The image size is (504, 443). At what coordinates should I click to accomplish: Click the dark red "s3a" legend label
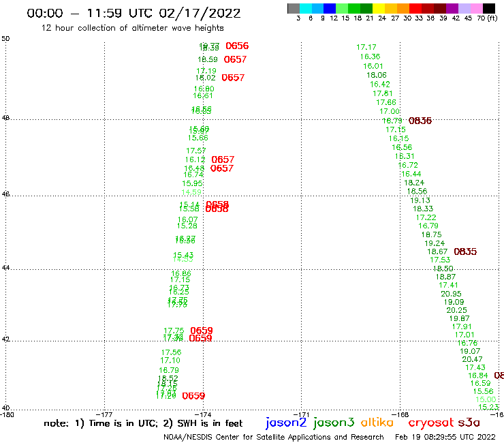click(469, 423)
